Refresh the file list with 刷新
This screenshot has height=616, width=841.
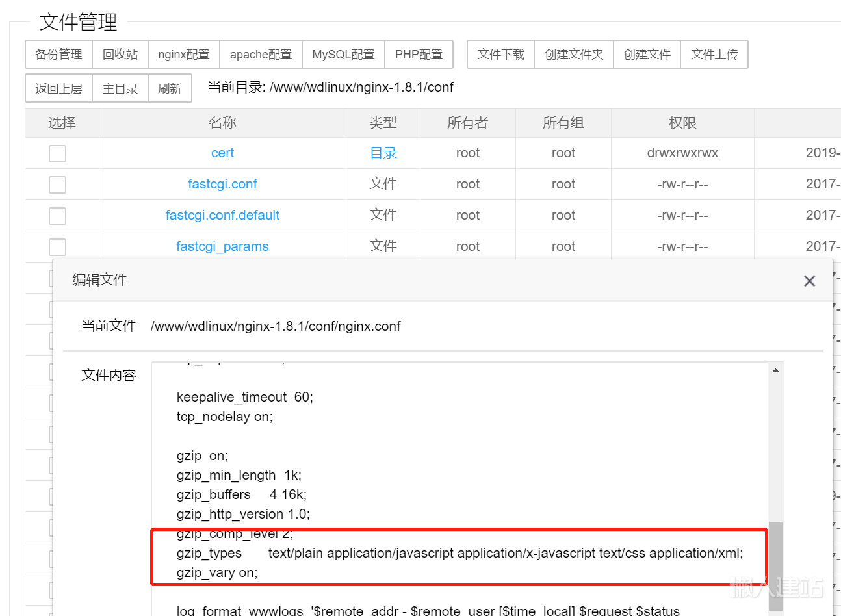pos(170,87)
